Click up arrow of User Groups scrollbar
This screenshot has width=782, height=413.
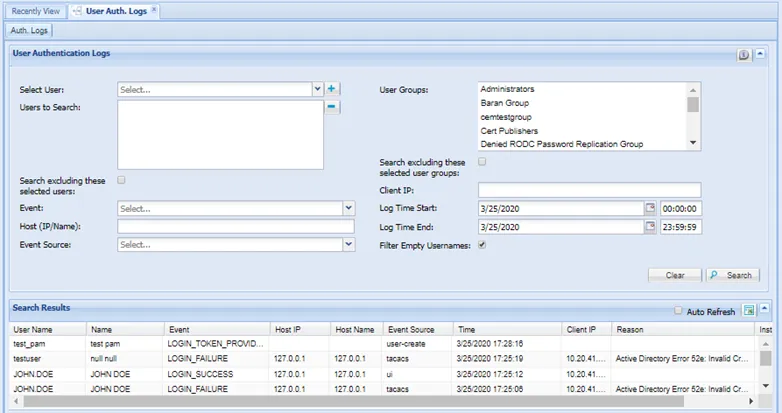point(693,90)
